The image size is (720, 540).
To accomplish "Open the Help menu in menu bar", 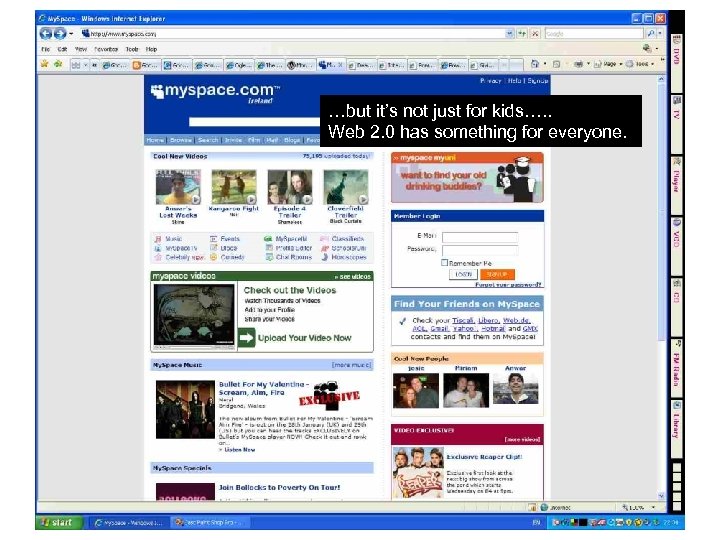I will click(x=152, y=49).
